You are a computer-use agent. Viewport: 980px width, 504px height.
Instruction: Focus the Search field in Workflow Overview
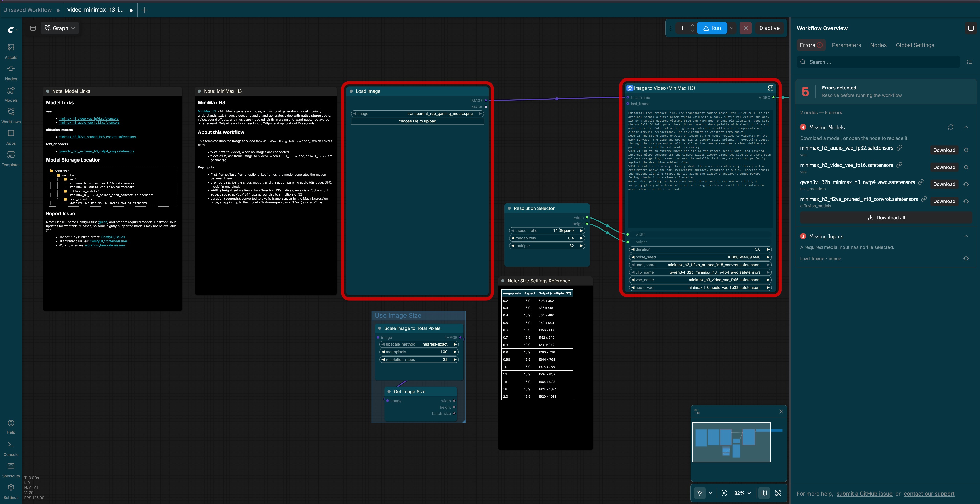point(878,62)
